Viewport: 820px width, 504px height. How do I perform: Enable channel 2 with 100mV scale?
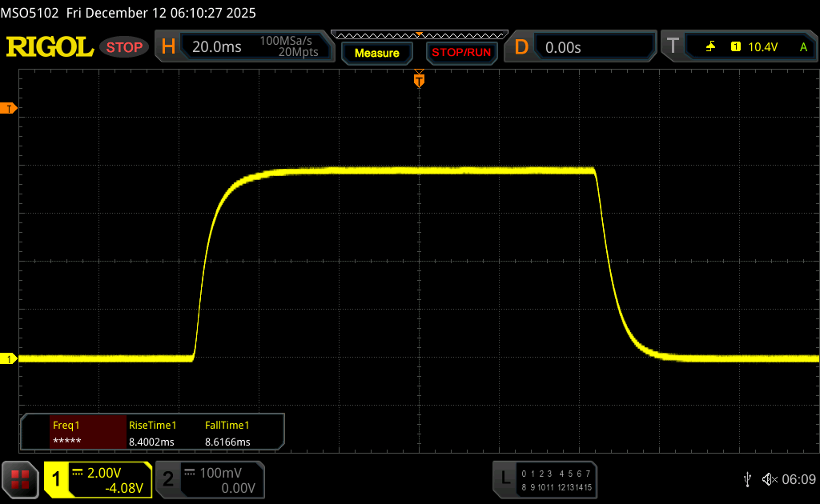[x=208, y=479]
